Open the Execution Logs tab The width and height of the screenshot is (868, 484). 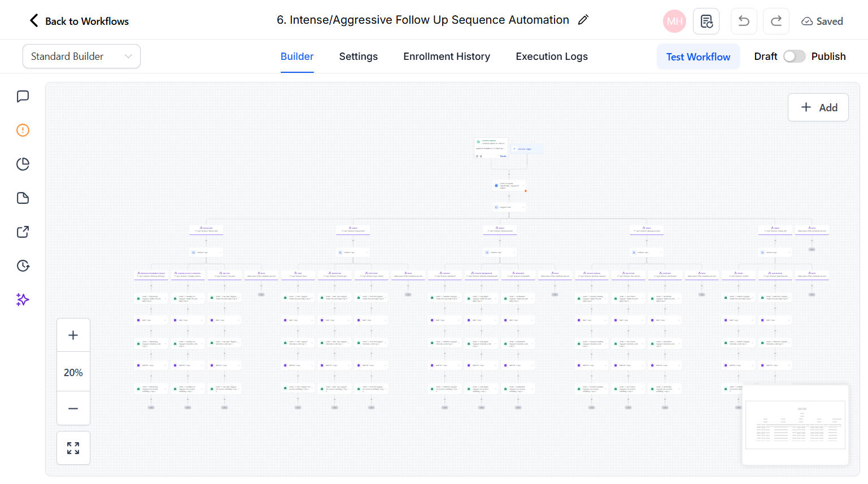(552, 56)
